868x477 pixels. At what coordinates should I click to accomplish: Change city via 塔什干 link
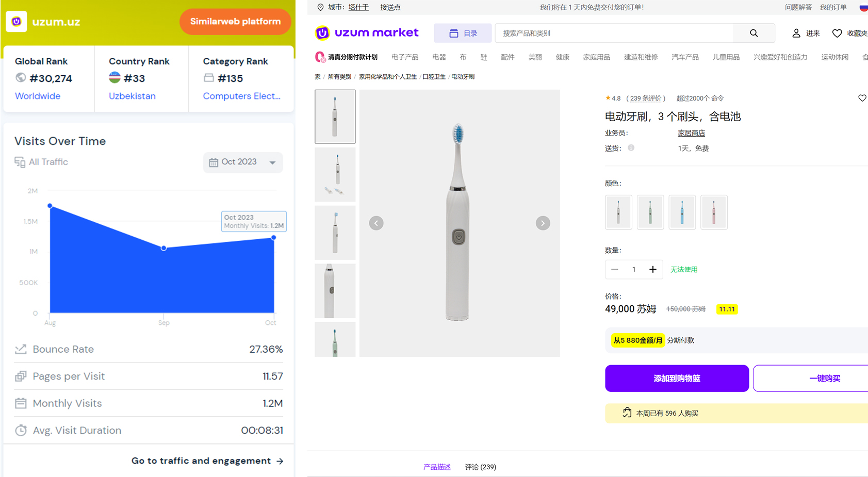[x=358, y=7]
